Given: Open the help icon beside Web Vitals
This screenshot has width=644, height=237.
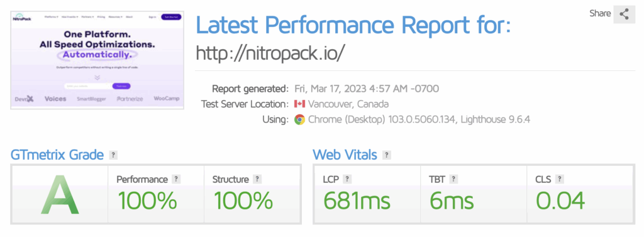Looking at the screenshot, I should (387, 155).
